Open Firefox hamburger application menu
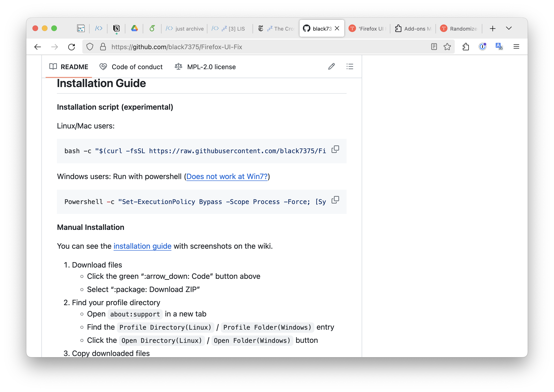 tap(516, 47)
